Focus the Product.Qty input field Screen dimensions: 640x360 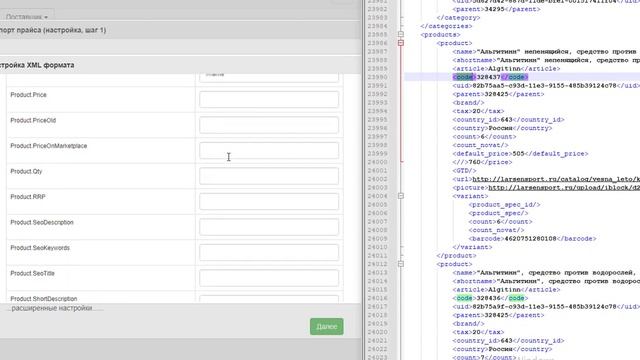(x=269, y=176)
